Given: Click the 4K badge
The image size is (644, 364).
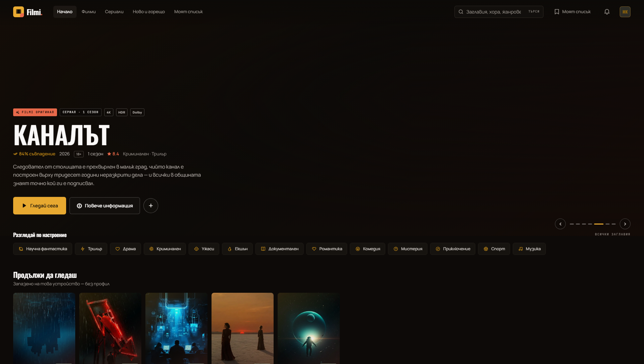Looking at the screenshot, I should point(109,112).
